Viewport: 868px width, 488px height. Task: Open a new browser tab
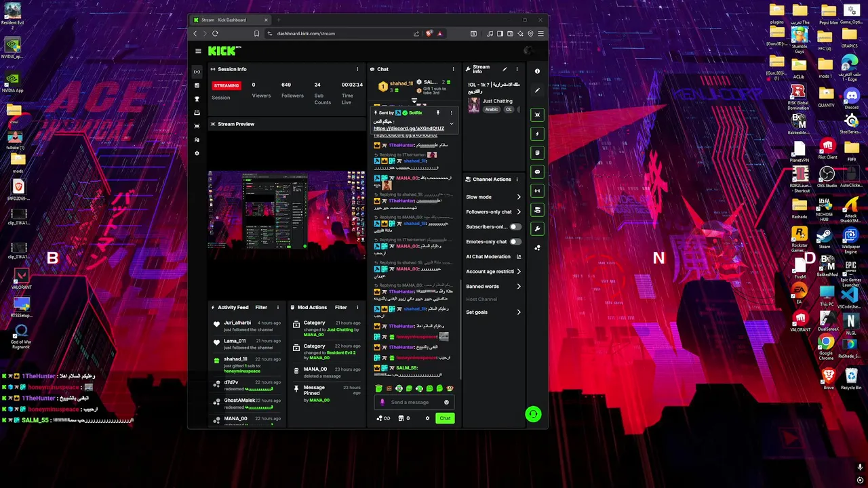pos(278,20)
